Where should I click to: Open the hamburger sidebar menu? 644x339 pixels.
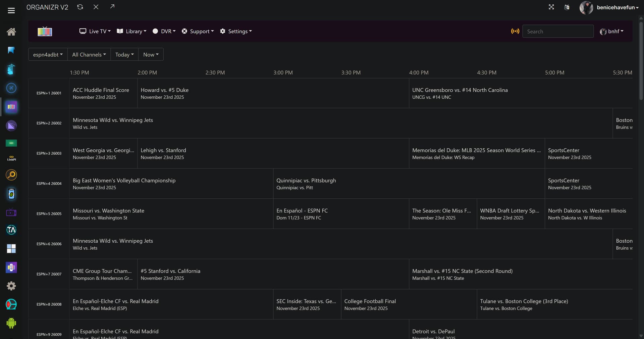pos(11,11)
